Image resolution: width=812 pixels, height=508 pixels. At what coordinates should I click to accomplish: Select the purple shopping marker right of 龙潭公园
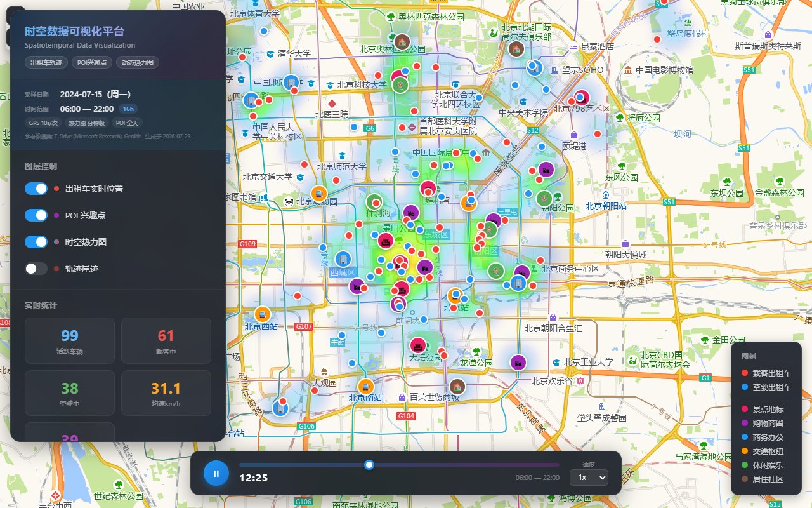click(x=518, y=363)
